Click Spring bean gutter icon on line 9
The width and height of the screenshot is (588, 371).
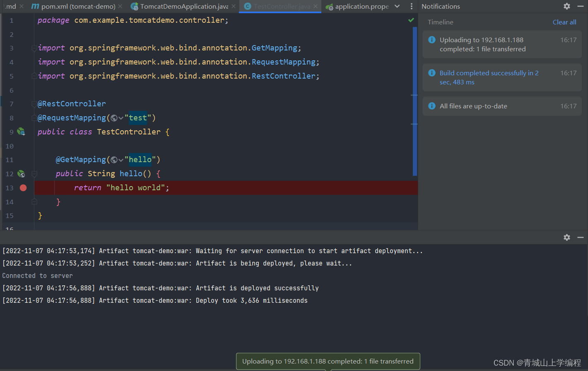pyautogui.click(x=21, y=132)
